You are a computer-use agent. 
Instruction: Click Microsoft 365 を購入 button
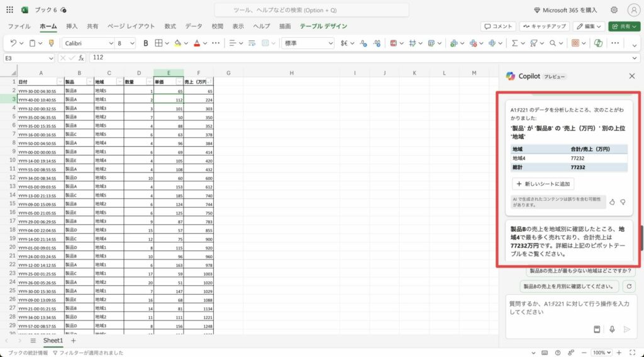click(566, 10)
